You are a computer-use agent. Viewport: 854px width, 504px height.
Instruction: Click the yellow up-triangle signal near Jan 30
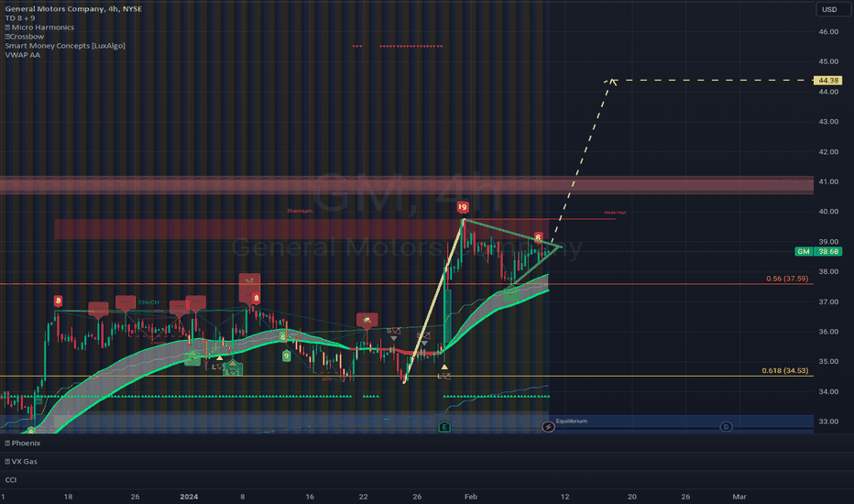point(444,367)
